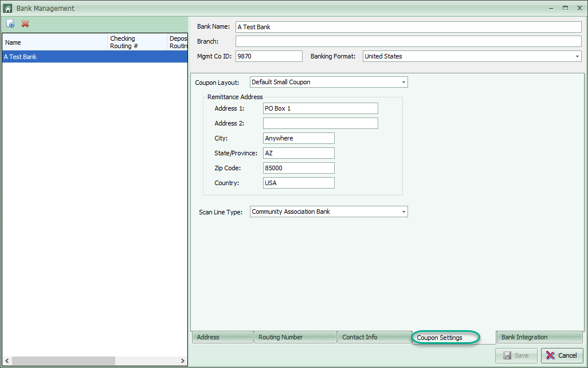Image resolution: width=588 pixels, height=368 pixels.
Task: Minimize the Bank Management window
Action: point(551,8)
